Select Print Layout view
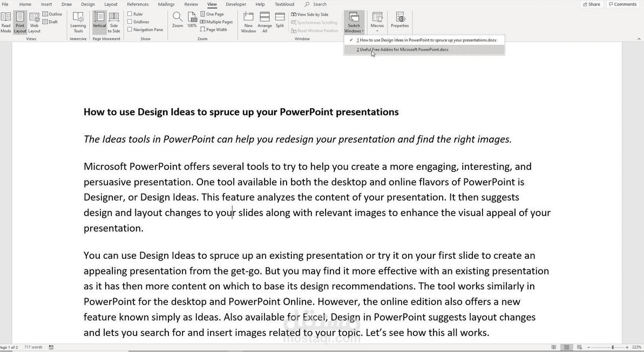644x352 pixels. pos(20,23)
